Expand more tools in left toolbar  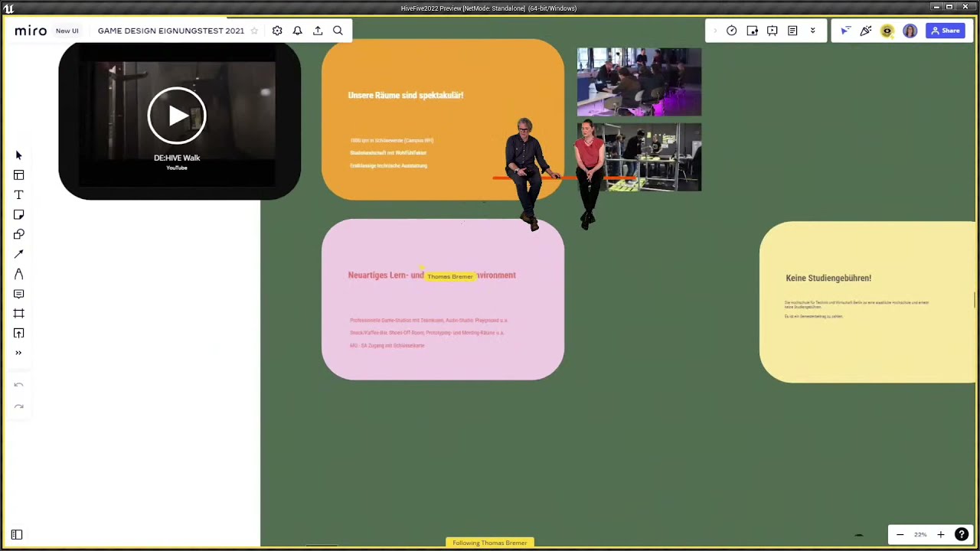pyautogui.click(x=19, y=353)
